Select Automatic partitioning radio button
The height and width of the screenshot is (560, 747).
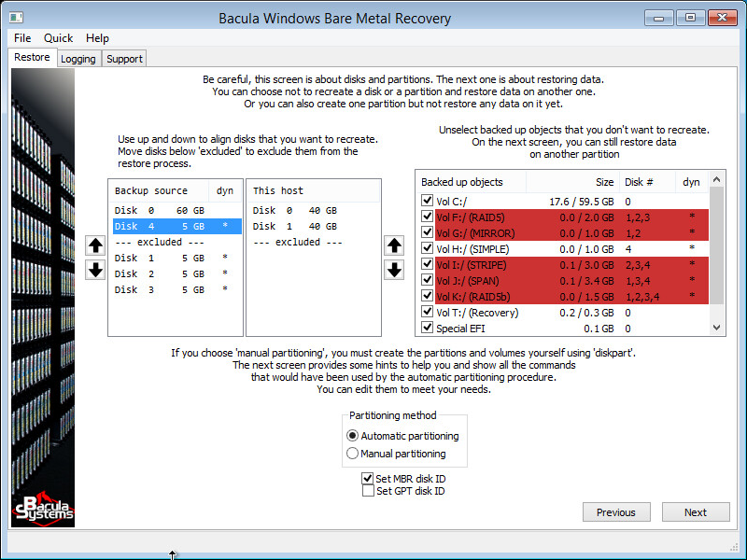click(353, 436)
